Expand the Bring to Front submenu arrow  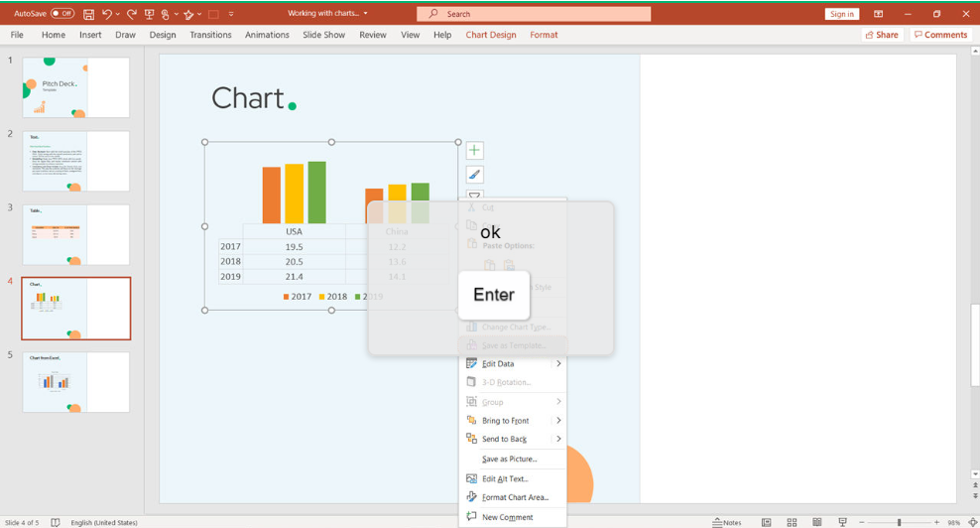[558, 421]
